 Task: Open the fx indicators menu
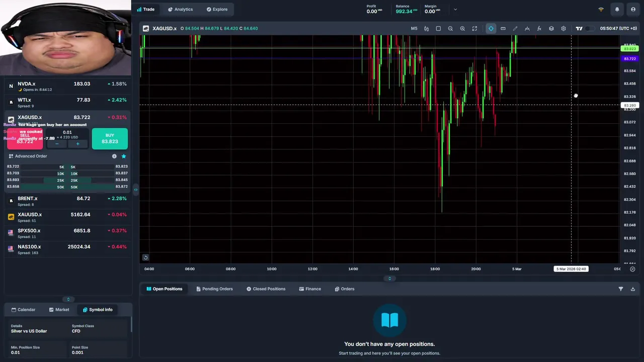coord(539,29)
